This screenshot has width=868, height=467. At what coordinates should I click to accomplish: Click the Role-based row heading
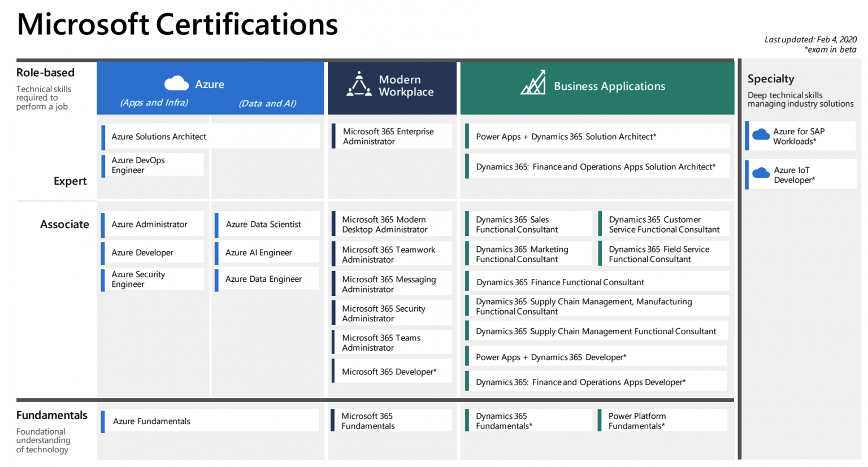click(x=45, y=72)
